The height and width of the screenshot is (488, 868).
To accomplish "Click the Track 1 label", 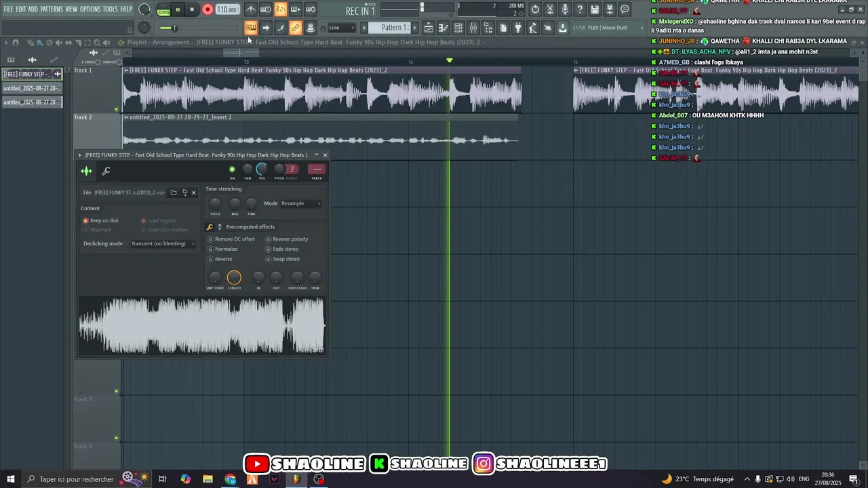I will coord(83,70).
